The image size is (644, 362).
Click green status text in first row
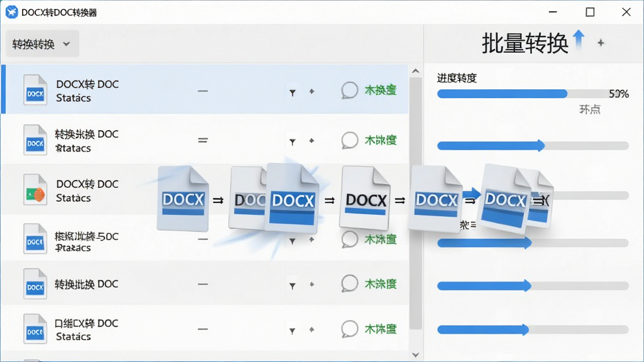coord(380,90)
